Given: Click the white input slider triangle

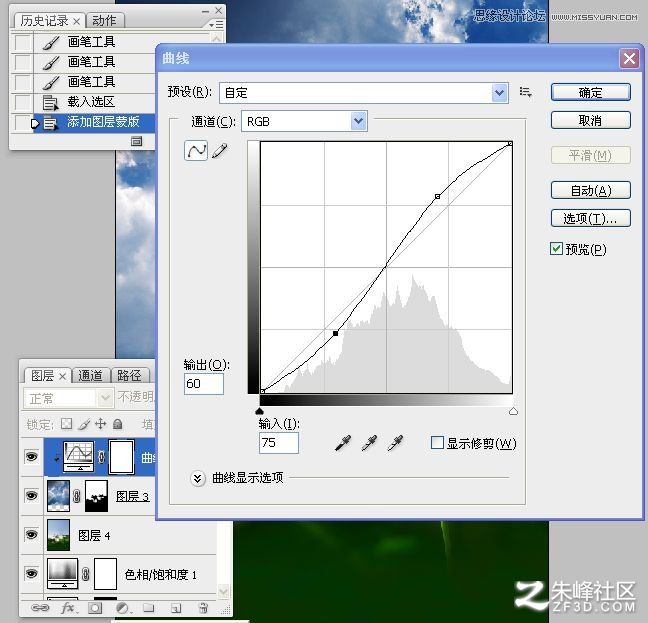Looking at the screenshot, I should click(513, 411).
